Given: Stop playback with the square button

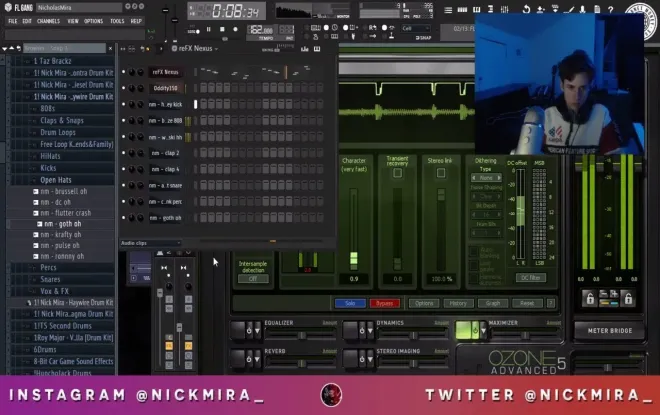Looking at the screenshot, I should click(x=222, y=29).
